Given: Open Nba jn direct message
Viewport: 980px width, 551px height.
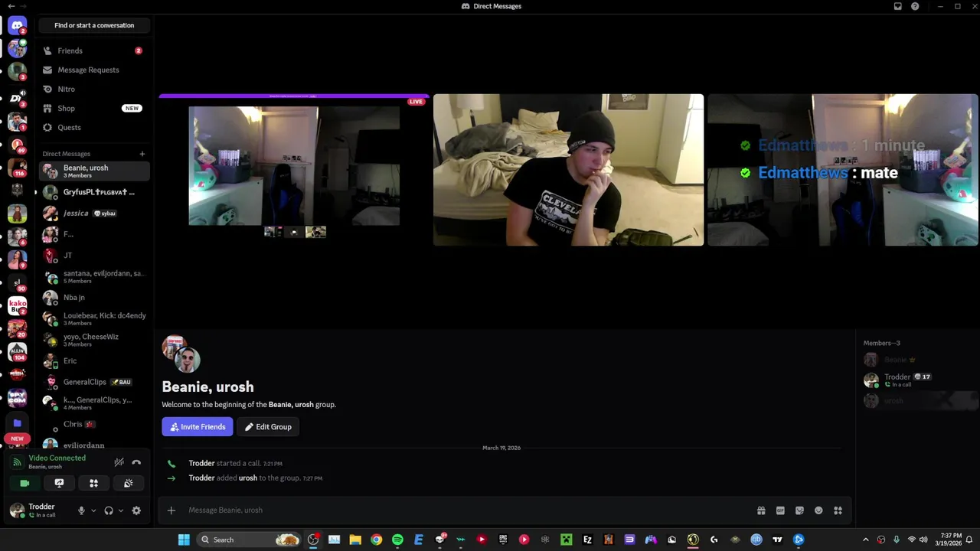Looking at the screenshot, I should [94, 297].
